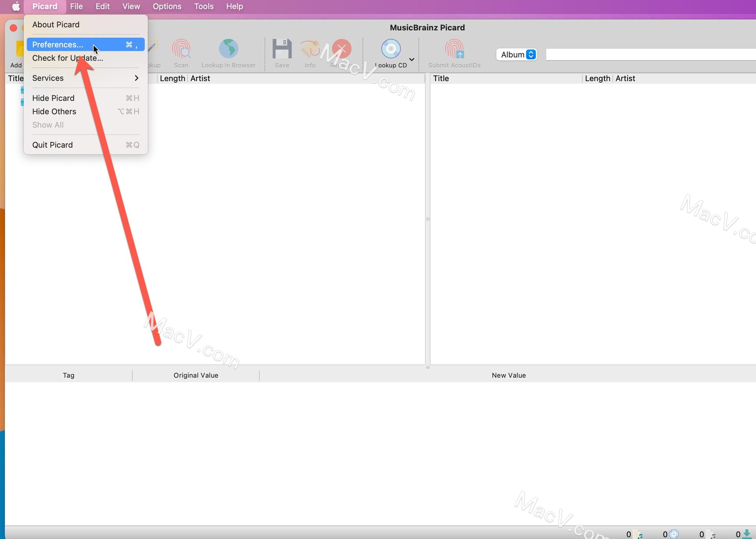Open the Edit menu
756x539 pixels.
[x=102, y=6]
